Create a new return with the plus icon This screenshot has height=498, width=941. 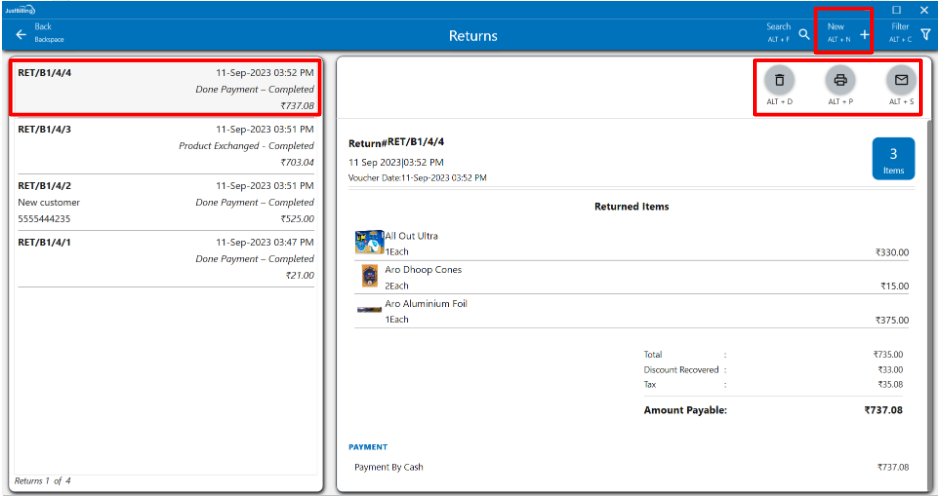864,35
